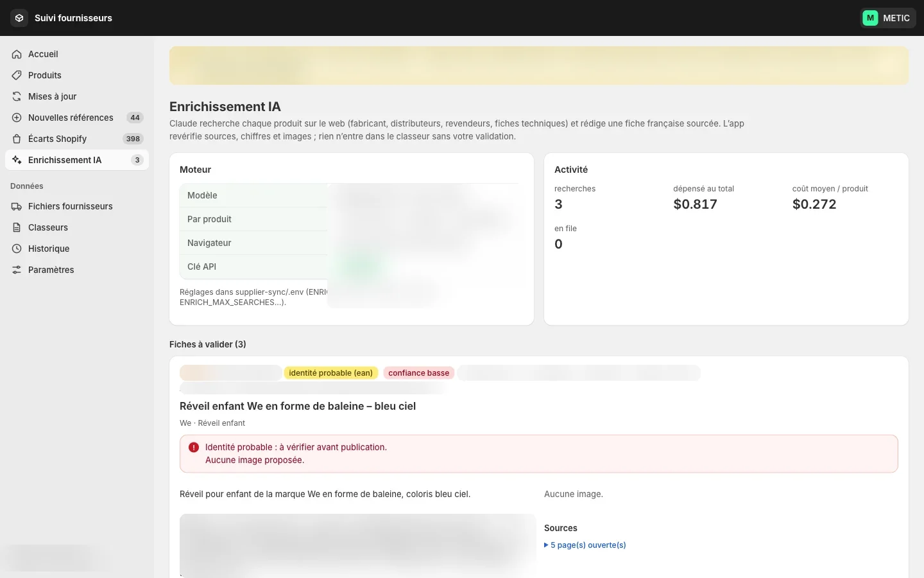The height and width of the screenshot is (578, 924).
Task: Open Nouvelles références section
Action: 77,118
